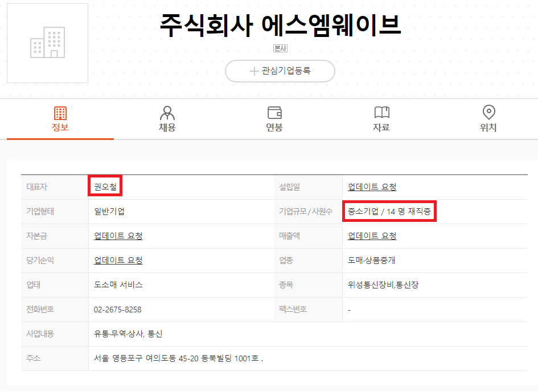Image resolution: width=538 pixels, height=392 pixels.
Task: Select the 정보 grid icon
Action: coord(60,113)
